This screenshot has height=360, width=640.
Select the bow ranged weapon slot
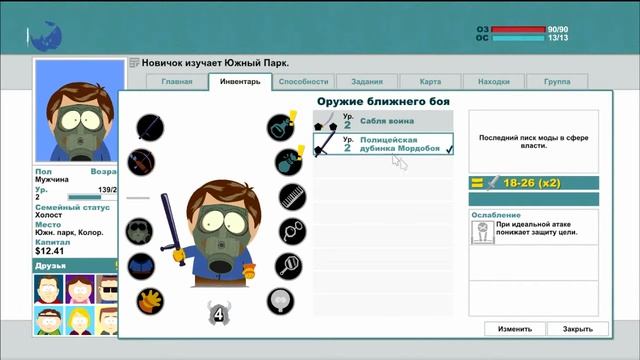pos(141,162)
